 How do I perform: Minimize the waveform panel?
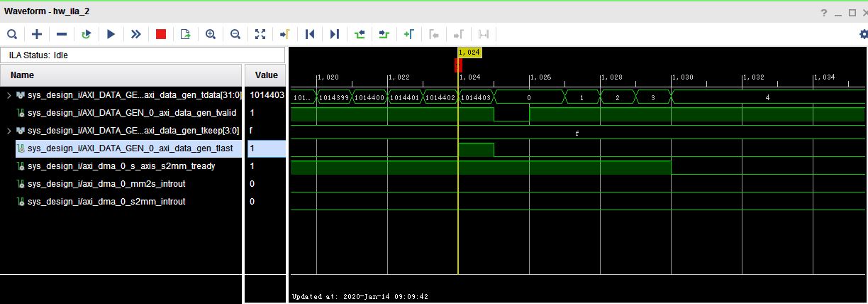(838, 13)
